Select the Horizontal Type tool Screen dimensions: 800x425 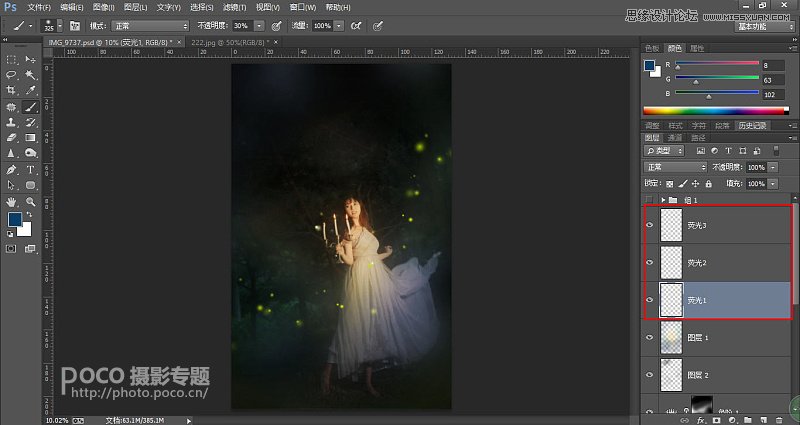(31, 169)
